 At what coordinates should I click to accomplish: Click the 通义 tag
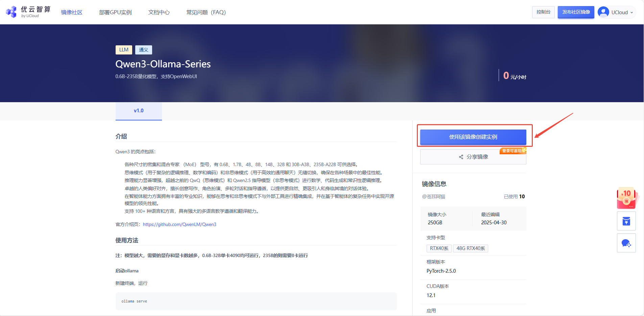[144, 50]
